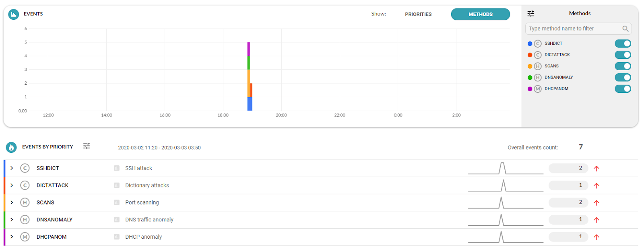Click chart icon beside SSH attack
The height and width of the screenshot is (250, 644).
tap(117, 168)
